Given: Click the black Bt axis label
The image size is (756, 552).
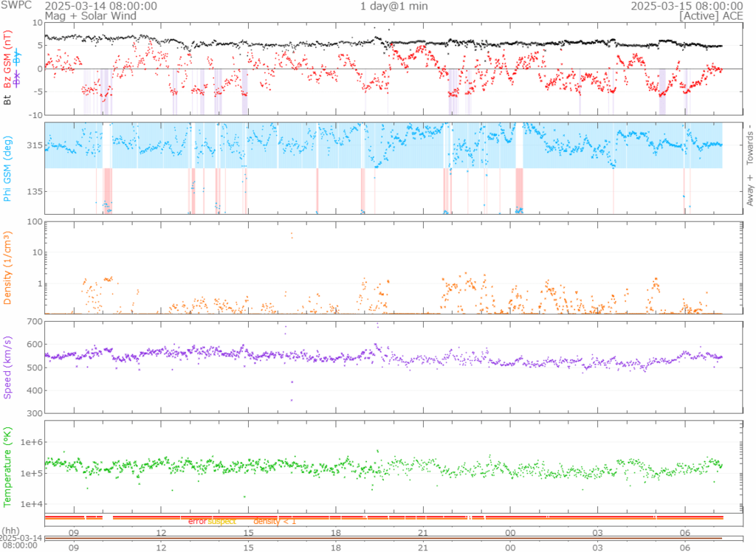Looking at the screenshot, I should point(8,98).
